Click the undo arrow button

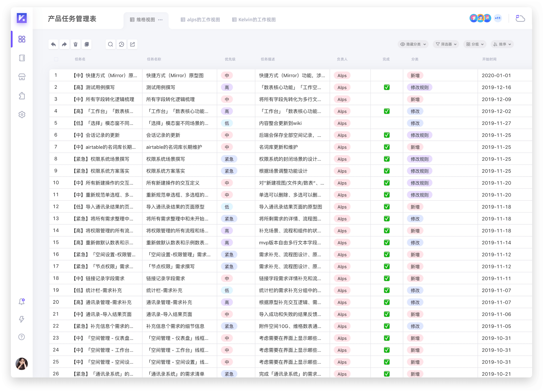click(53, 44)
